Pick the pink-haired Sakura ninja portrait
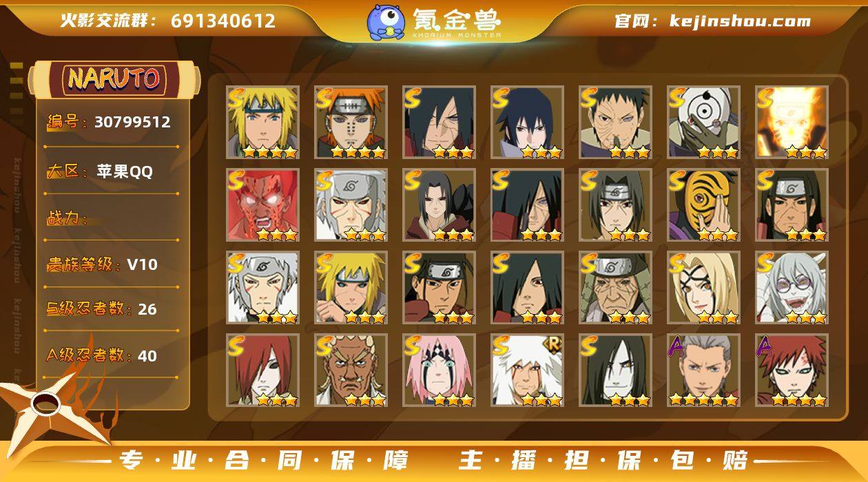Viewport: 868px width, 482px height. click(x=440, y=370)
